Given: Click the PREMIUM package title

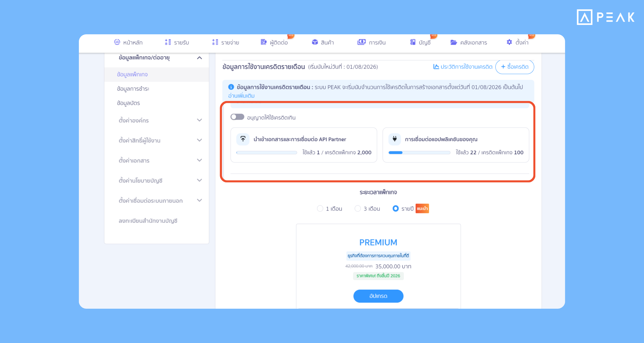Looking at the screenshot, I should tap(378, 242).
